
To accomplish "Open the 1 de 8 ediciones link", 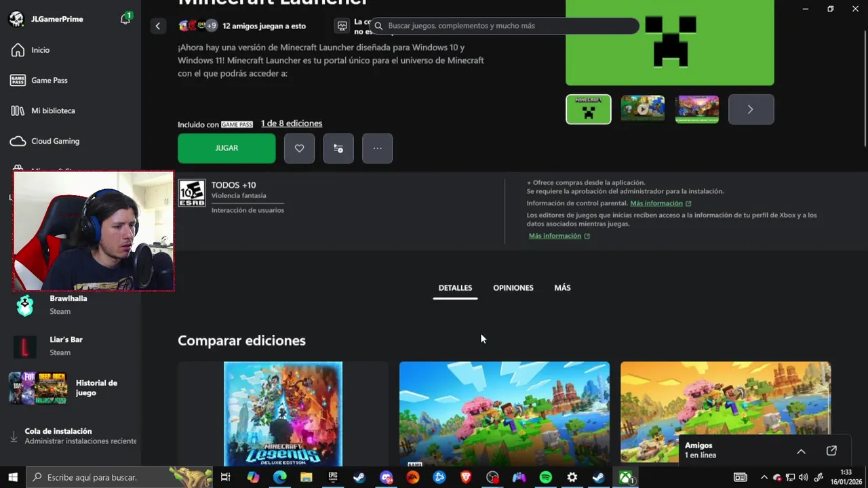I will [292, 123].
